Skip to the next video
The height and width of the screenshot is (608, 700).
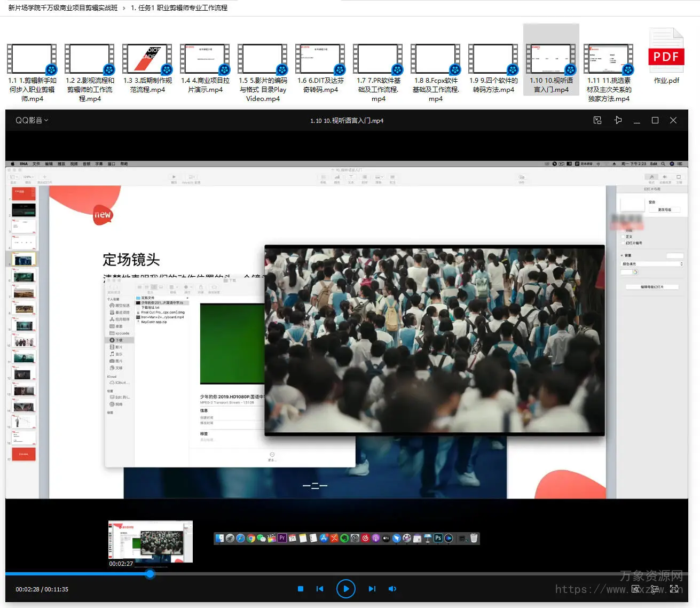372,589
